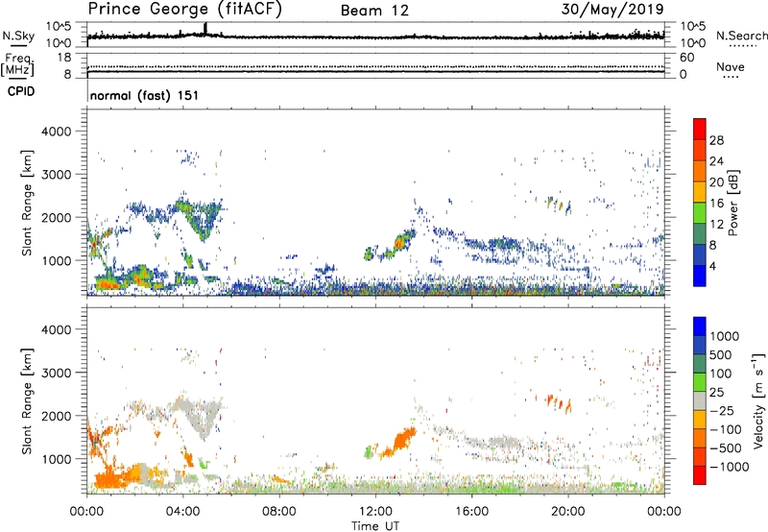Click the blue top segment of velocity colorbar
The height and width of the screenshot is (532, 768).
[x=700, y=326]
